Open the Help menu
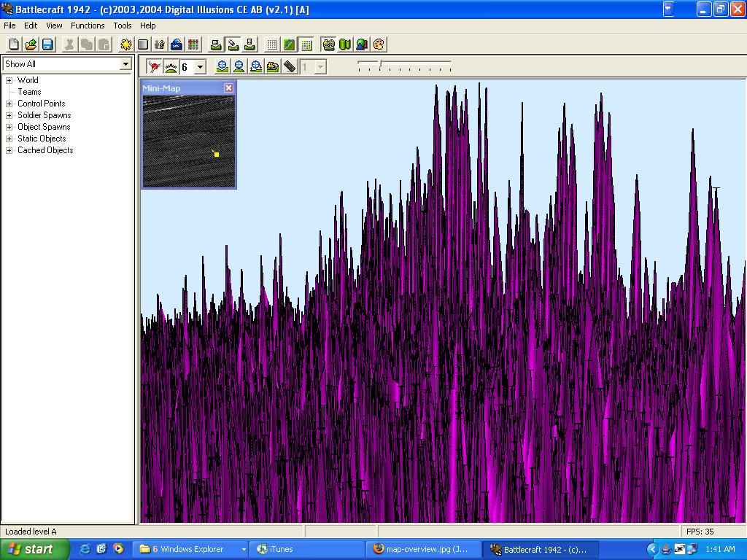The width and height of the screenshot is (747, 560). tap(147, 26)
